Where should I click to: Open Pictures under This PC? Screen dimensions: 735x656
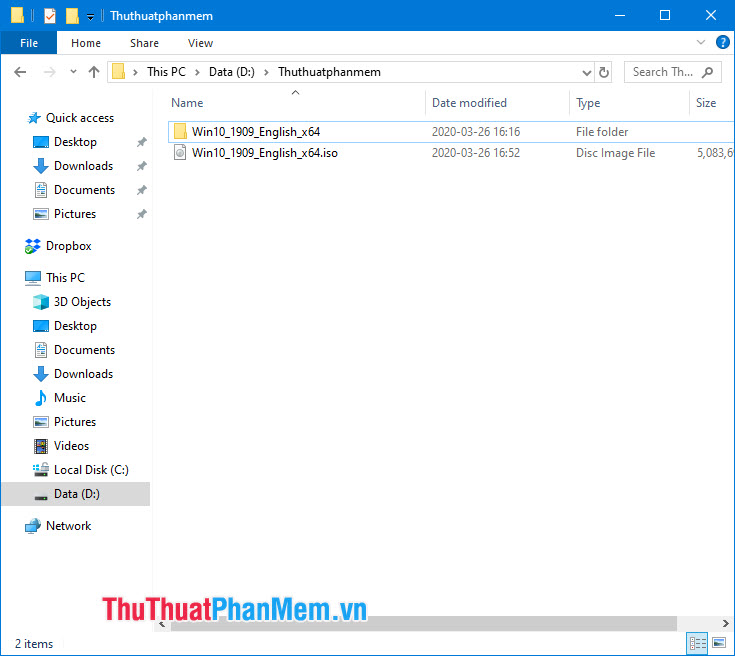pos(75,422)
